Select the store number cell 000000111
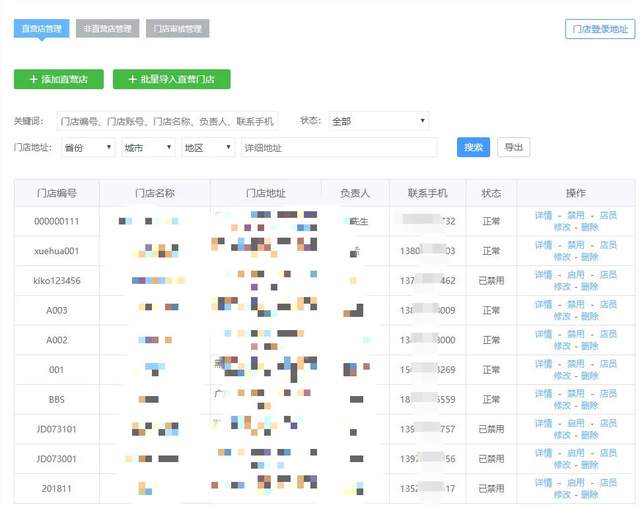 coord(57,221)
